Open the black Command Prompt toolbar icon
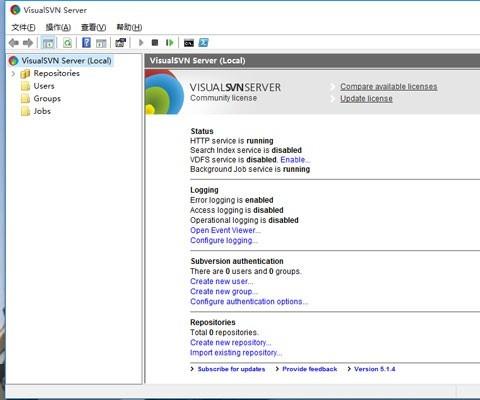 click(x=189, y=43)
